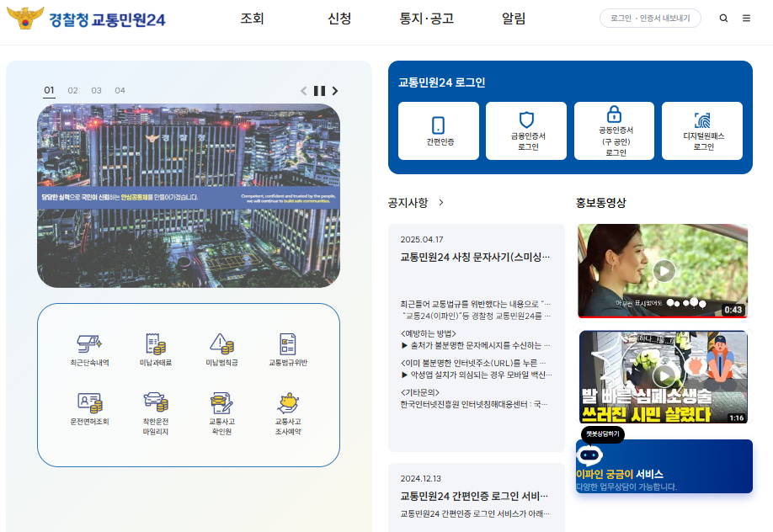Open 교통사고 조사예약 icon
This screenshot has width=773, height=532.
[288, 402]
